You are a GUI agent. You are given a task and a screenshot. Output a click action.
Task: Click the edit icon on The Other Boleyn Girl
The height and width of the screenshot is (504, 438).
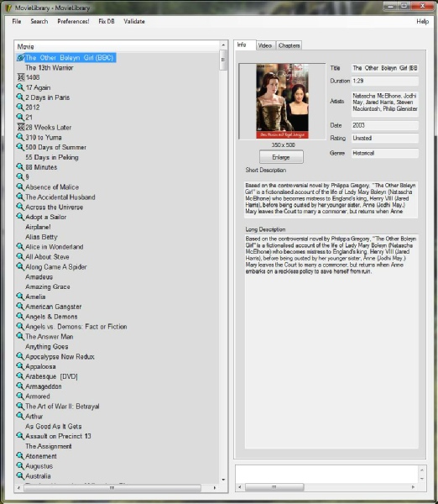coord(20,57)
